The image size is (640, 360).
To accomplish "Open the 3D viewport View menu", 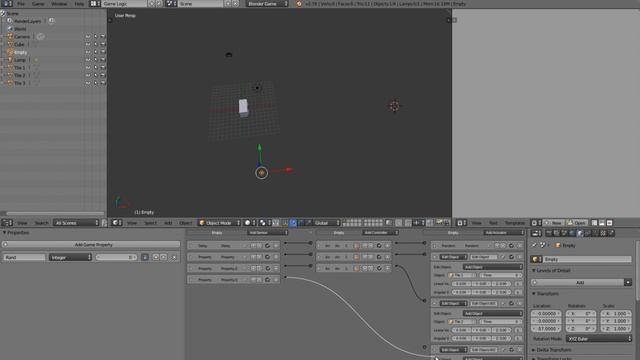I will pos(132,223).
